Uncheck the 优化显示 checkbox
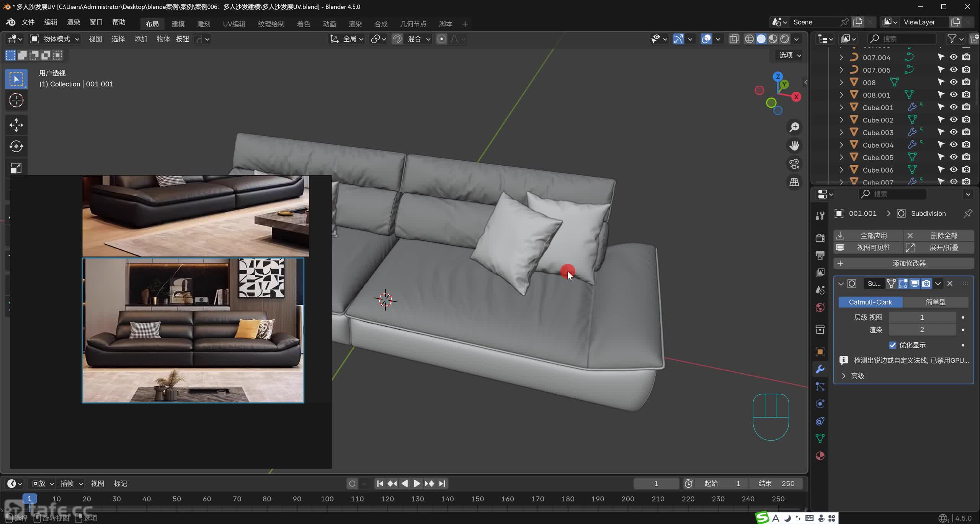 893,345
